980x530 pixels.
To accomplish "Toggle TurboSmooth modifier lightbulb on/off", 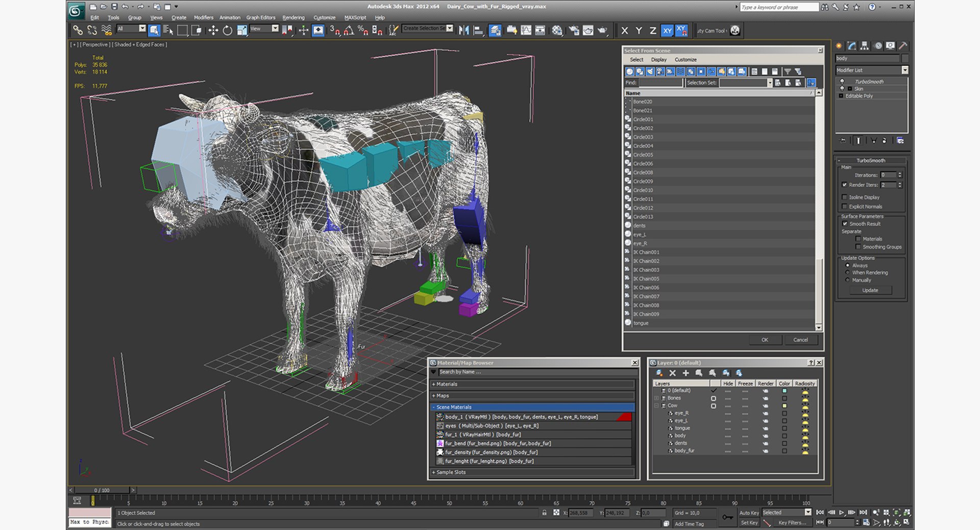I will (x=842, y=82).
